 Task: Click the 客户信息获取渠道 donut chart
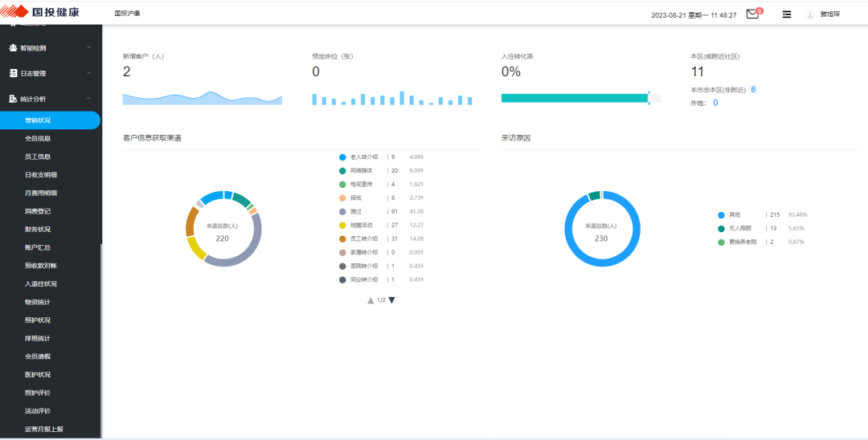pos(223,228)
